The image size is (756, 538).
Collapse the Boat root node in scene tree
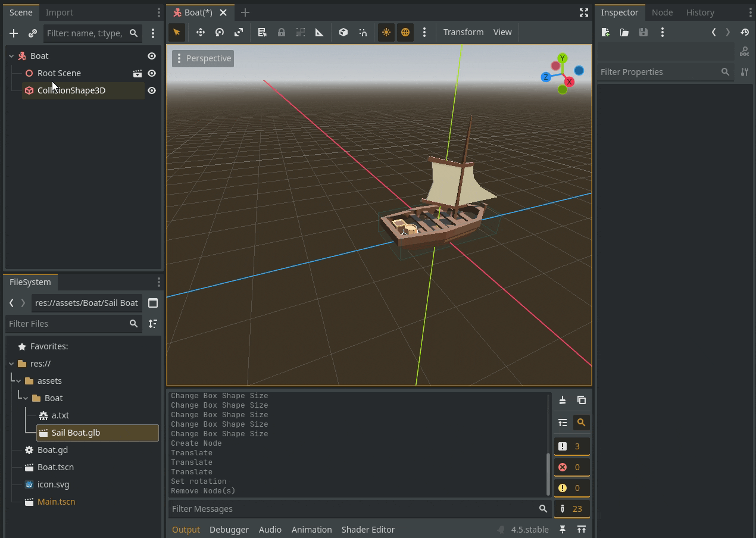click(x=11, y=56)
